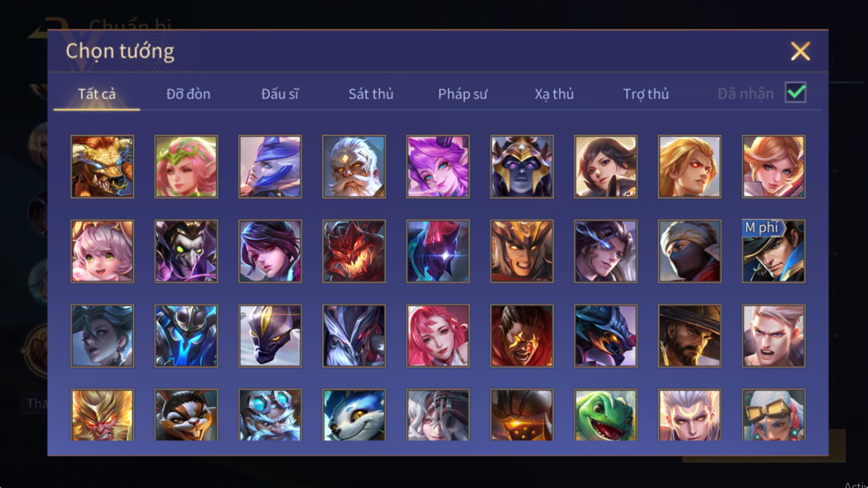
Task: Choose the golden monkey king hero
Action: (102, 415)
